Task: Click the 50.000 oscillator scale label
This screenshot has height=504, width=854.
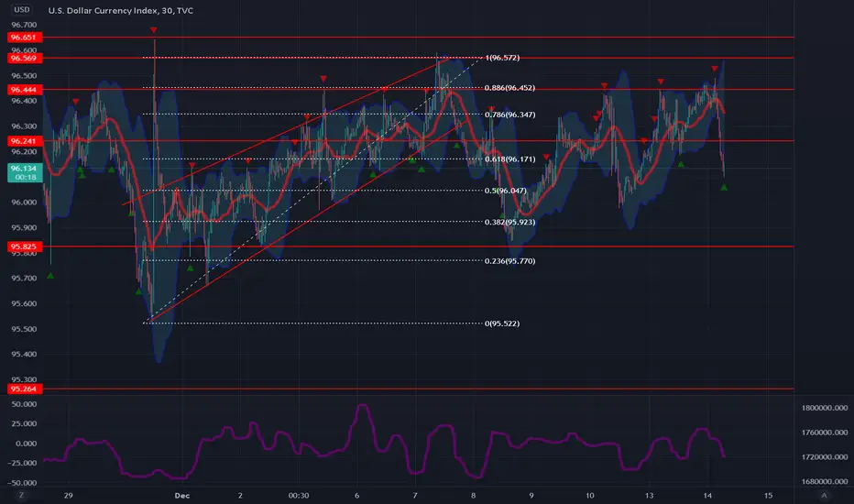Action: (24, 404)
